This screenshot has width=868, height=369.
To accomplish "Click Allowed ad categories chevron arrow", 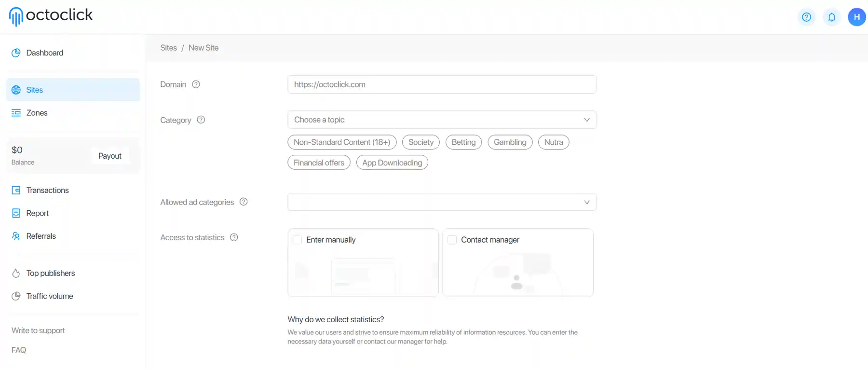I will pos(587,202).
